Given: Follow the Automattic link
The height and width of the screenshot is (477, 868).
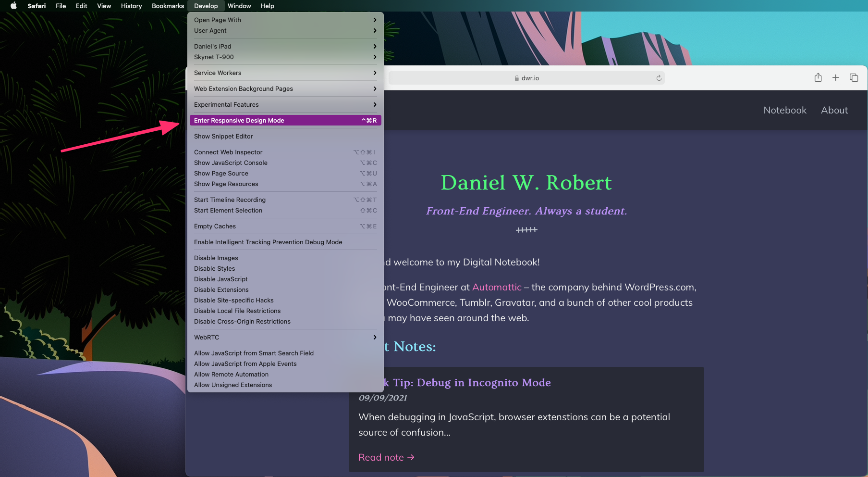Looking at the screenshot, I should (497, 287).
